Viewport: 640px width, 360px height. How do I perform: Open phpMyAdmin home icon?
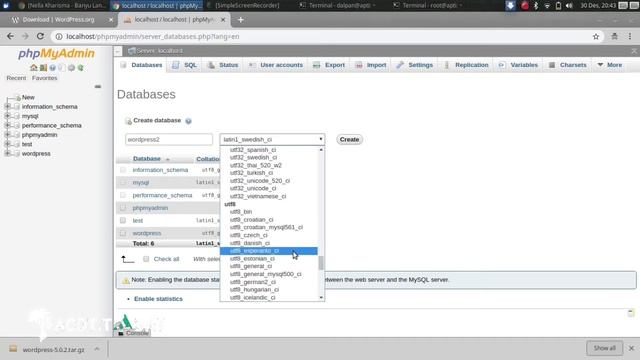[33, 68]
